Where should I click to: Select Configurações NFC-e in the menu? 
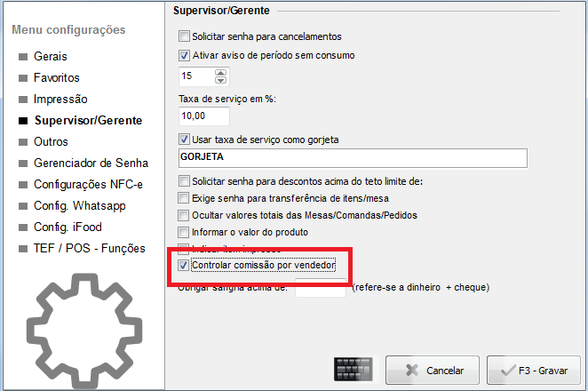point(88,185)
